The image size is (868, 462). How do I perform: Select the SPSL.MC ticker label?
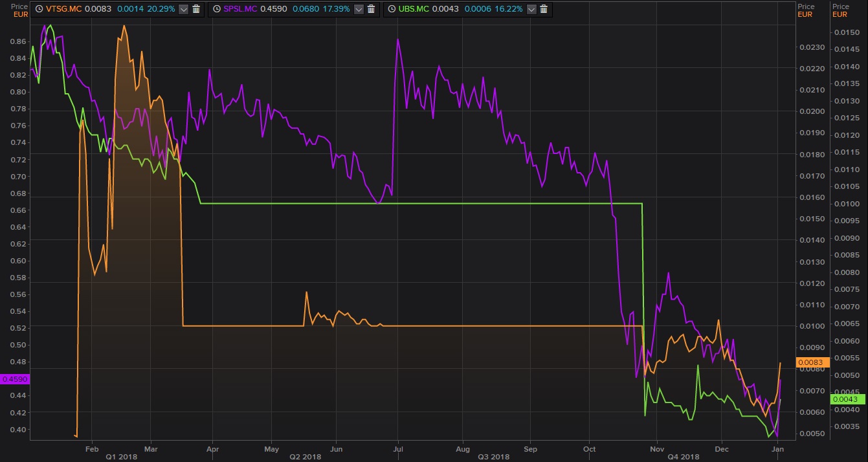pyautogui.click(x=241, y=9)
